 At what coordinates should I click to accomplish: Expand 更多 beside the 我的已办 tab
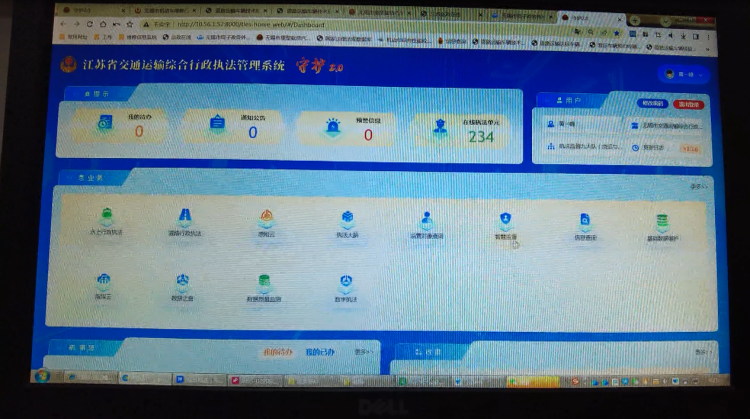[x=363, y=352]
